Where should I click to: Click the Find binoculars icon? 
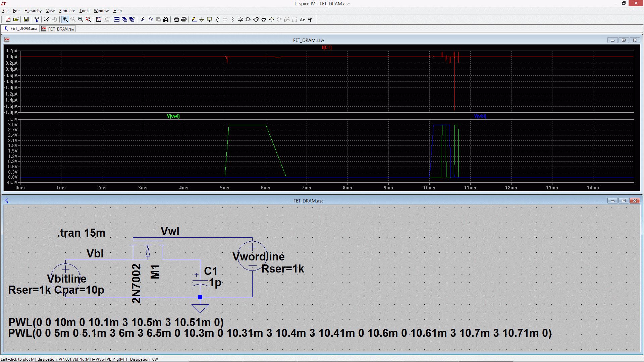[x=166, y=19]
